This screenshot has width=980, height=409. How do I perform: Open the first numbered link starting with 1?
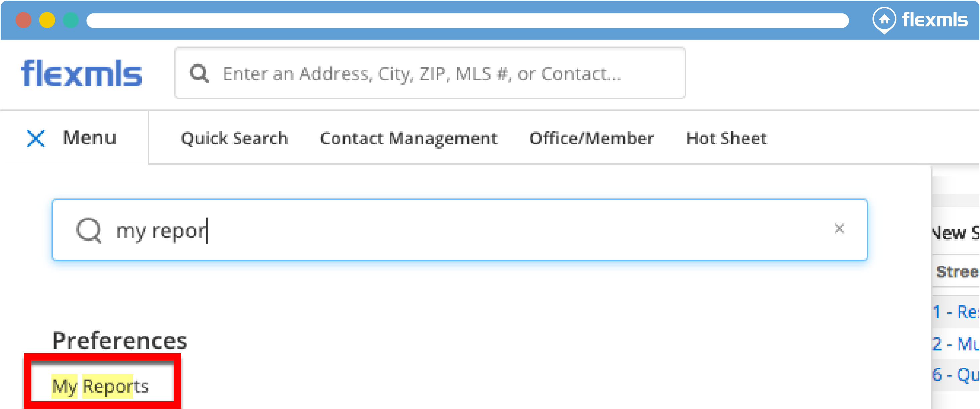coord(956,312)
